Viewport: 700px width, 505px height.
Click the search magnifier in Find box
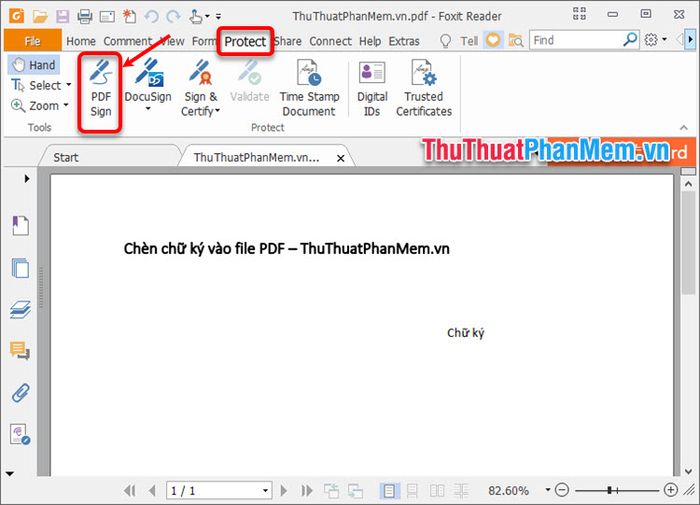coord(630,40)
